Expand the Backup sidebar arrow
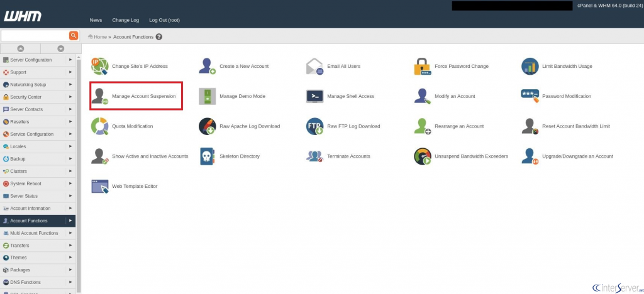 70,159
